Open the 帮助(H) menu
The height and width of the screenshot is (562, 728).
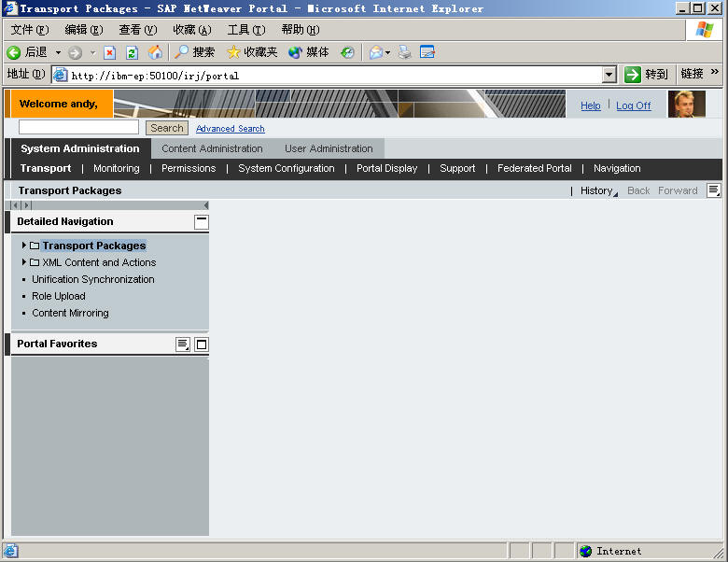pyautogui.click(x=301, y=30)
